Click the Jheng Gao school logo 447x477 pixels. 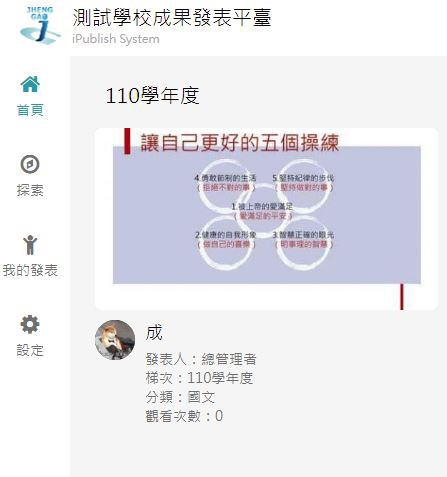tap(40, 26)
